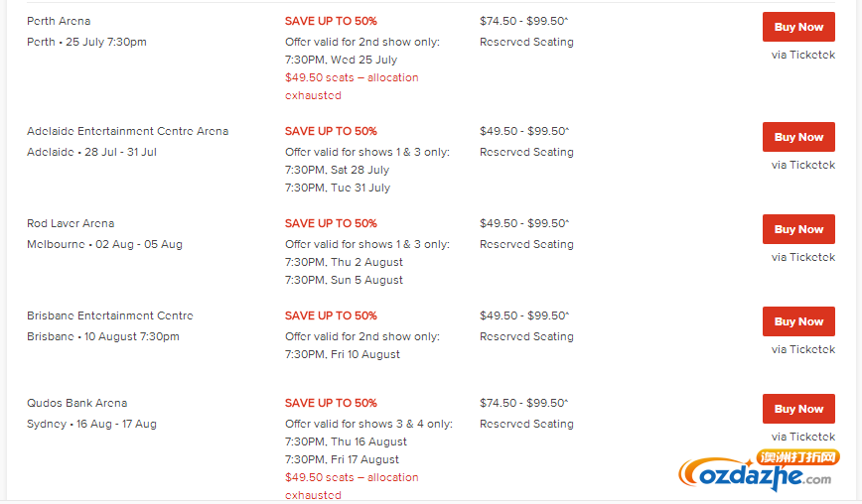
Task: Click via Ticketek under Perth Buy Now
Action: pos(803,55)
